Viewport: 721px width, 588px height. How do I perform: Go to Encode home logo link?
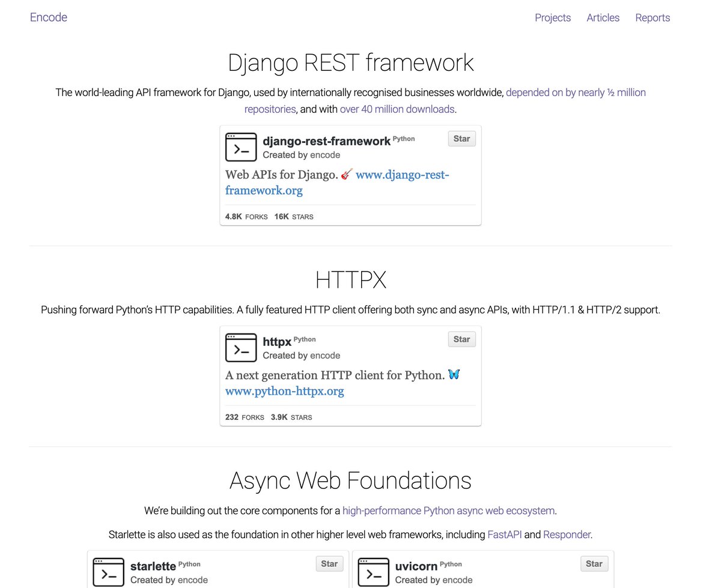(49, 17)
